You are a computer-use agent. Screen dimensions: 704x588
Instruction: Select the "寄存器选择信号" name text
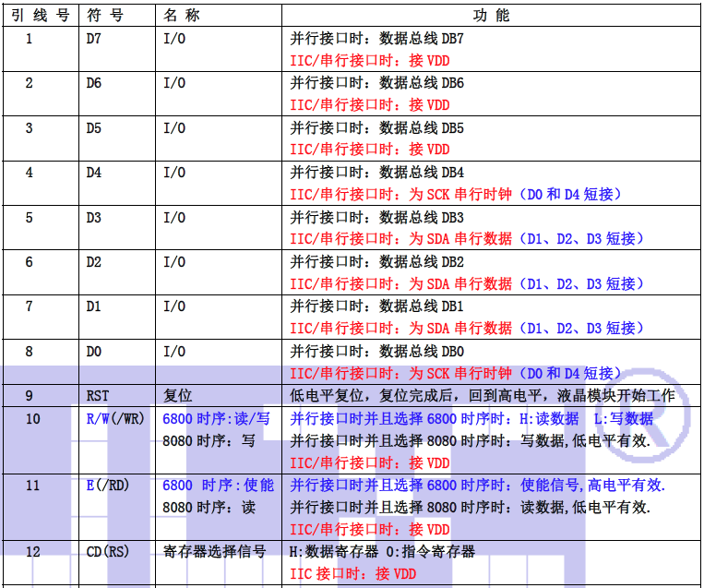click(x=214, y=552)
